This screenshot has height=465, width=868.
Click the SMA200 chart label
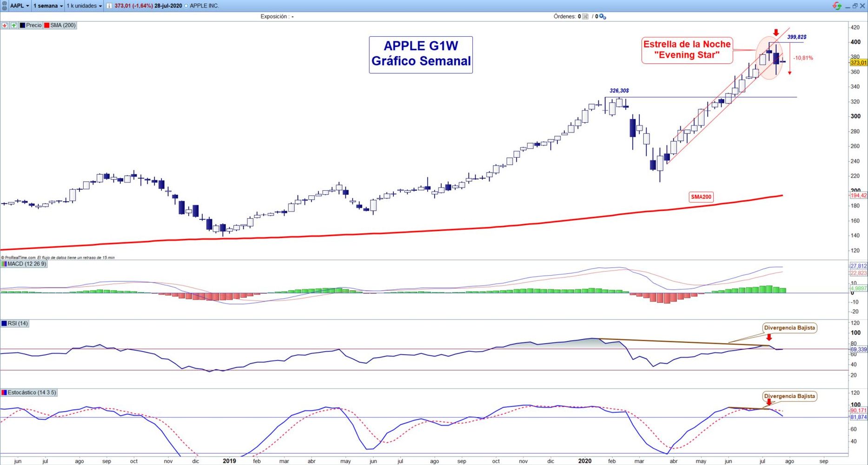coord(701,197)
